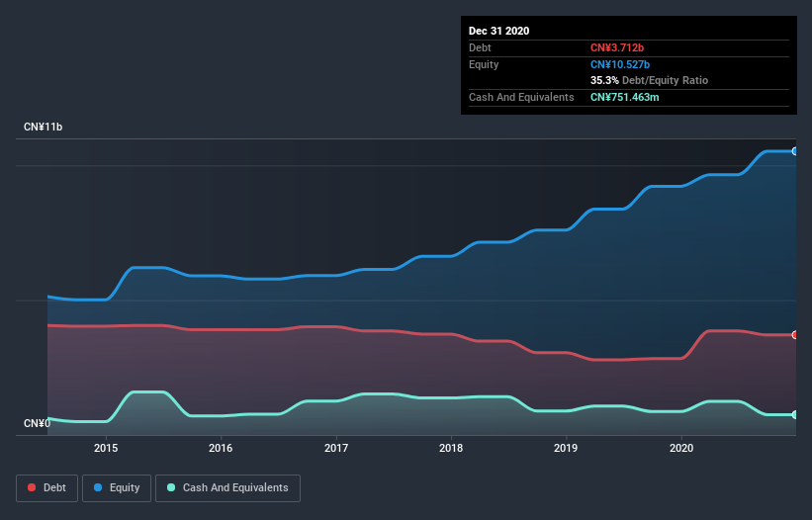
Task: Toggle Cash And Equivalents legend button
Action: tap(227, 488)
